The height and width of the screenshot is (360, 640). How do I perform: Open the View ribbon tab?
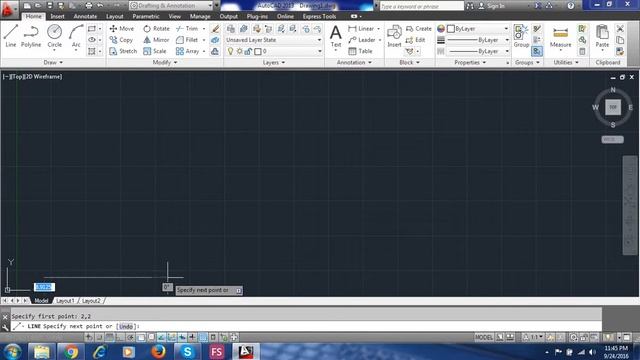tap(175, 16)
